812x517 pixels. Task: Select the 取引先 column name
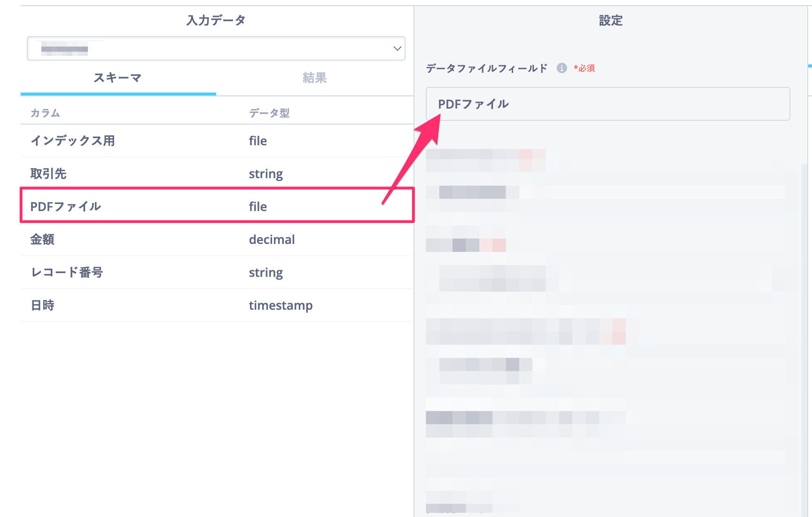click(x=48, y=173)
